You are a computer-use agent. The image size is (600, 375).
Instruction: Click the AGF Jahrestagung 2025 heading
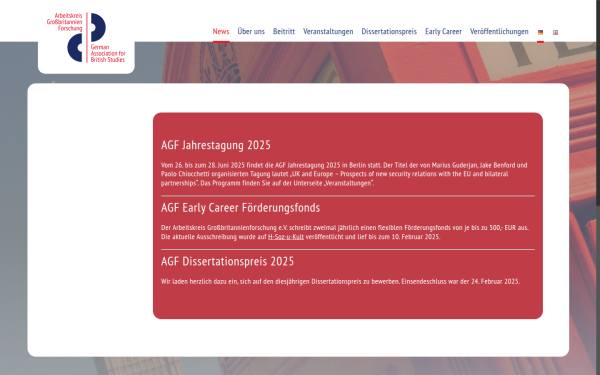216,145
